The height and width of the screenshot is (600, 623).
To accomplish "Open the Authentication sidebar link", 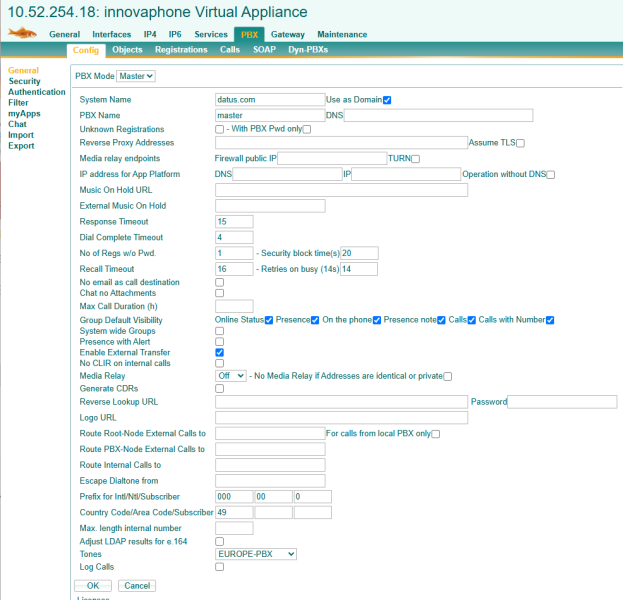I will pos(37,92).
